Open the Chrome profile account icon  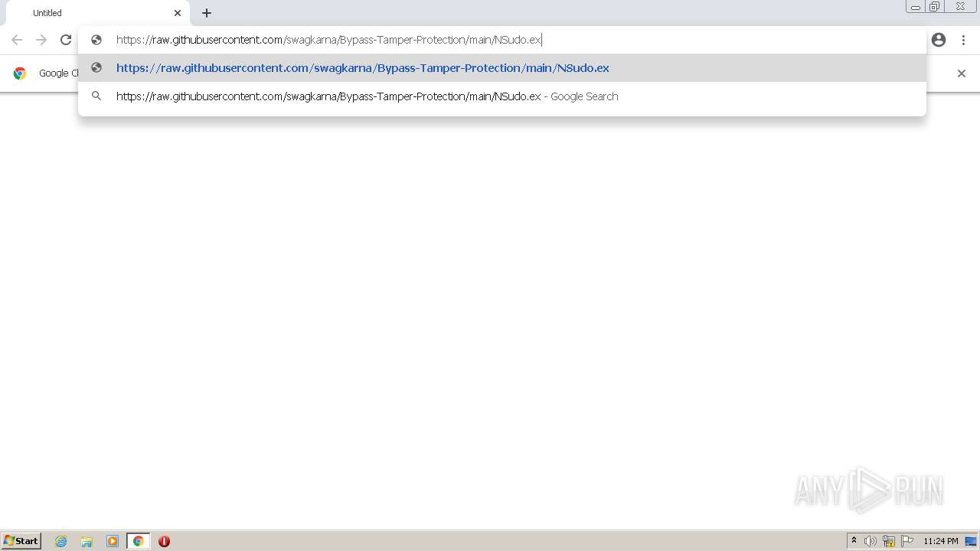coord(939,40)
